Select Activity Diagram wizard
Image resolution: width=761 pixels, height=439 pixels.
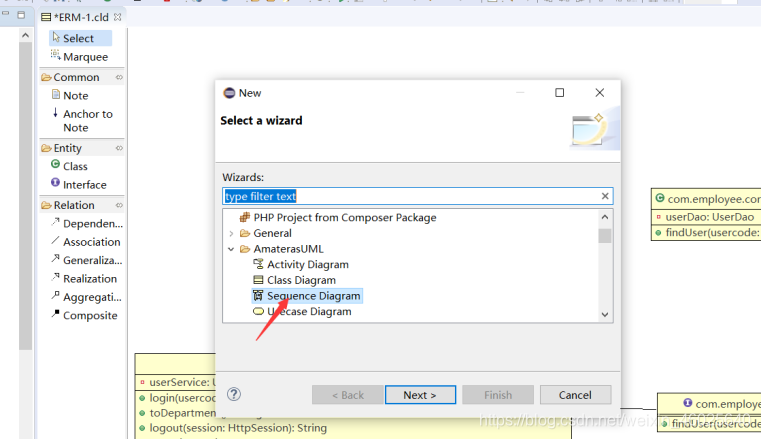(301, 264)
